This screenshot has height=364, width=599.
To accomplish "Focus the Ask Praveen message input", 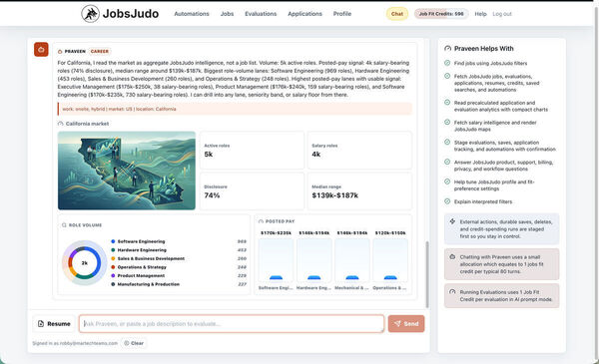I will click(232, 323).
